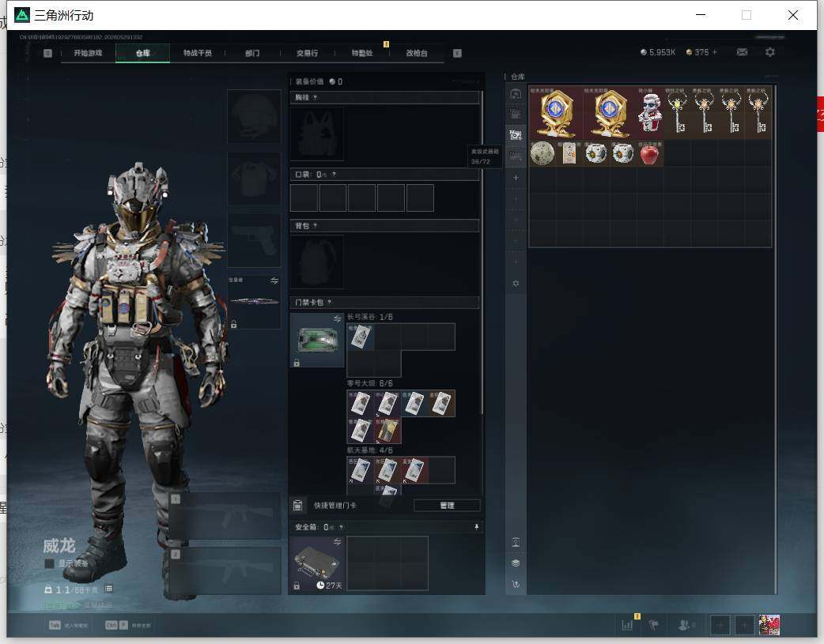This screenshot has height=644, width=824.
Task: Open warehouse sidebar gear settings
Action: point(516,284)
